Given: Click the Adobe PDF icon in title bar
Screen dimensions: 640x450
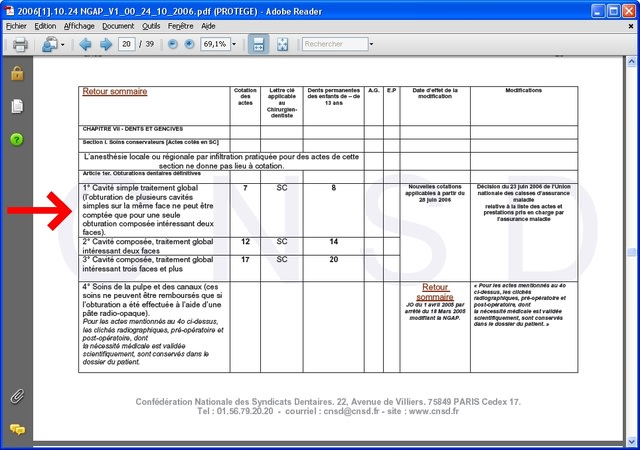Looking at the screenshot, I should (x=9, y=10).
